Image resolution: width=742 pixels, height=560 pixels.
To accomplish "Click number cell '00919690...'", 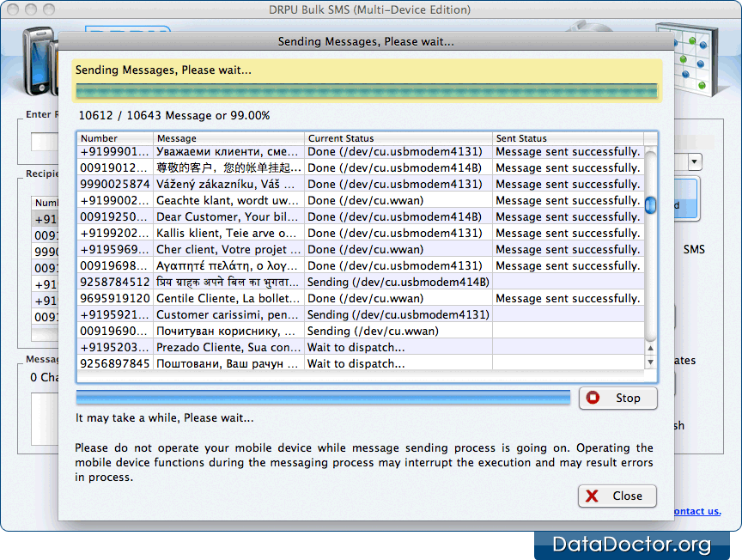I will coord(114,332).
